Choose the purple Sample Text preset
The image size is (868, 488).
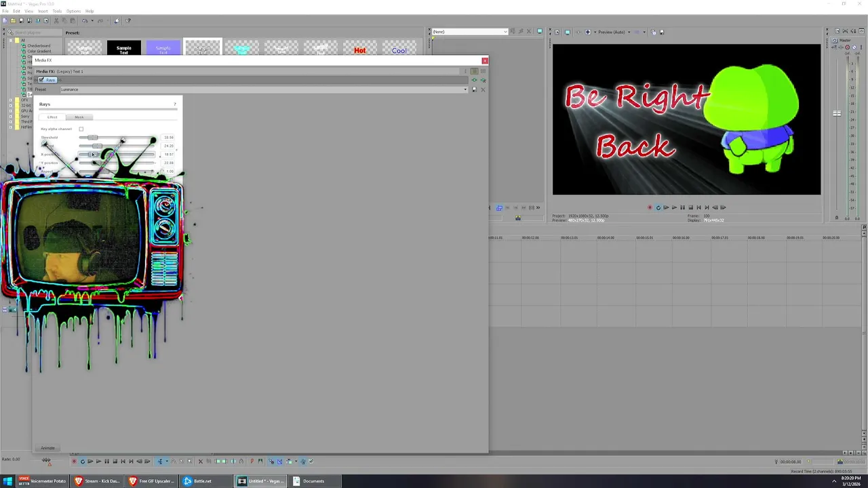[163, 49]
